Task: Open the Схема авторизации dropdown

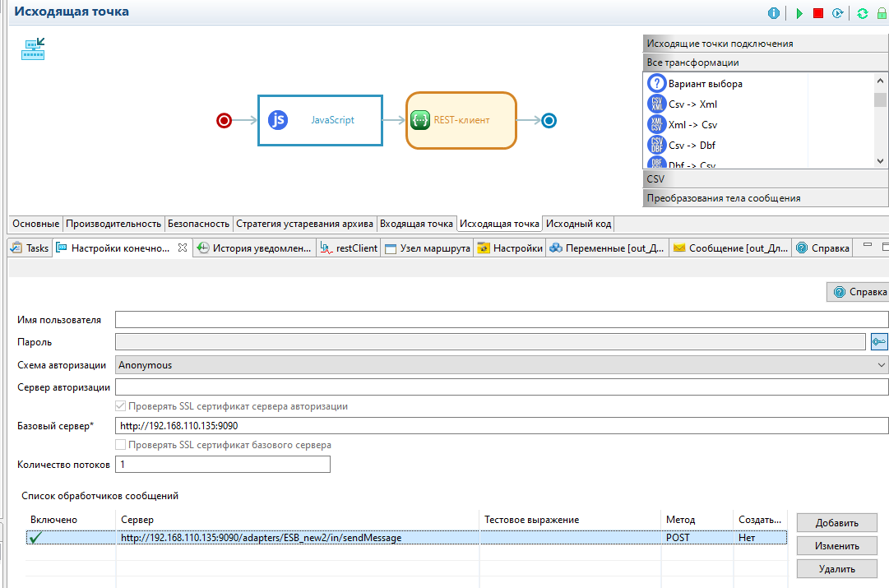Action: (501, 365)
